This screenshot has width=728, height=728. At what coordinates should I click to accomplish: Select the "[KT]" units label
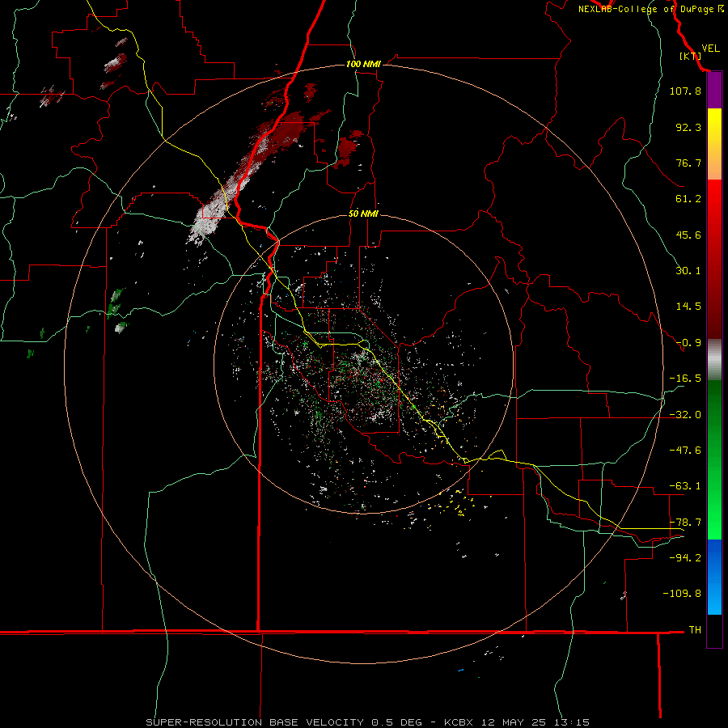coord(690,56)
